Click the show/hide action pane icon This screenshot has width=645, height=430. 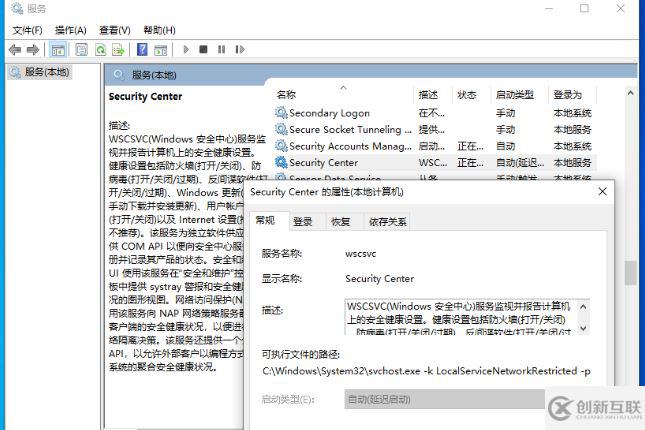(x=160, y=50)
